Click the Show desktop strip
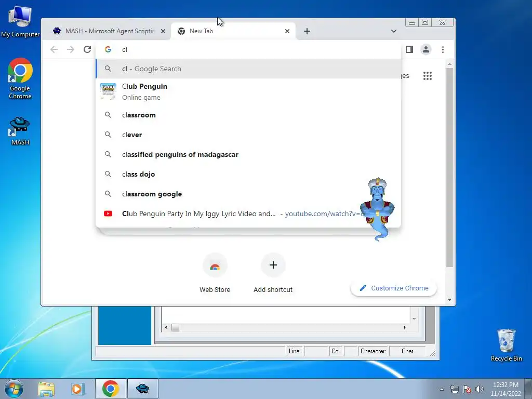Screen dimensions: 532x399 coord(528,389)
